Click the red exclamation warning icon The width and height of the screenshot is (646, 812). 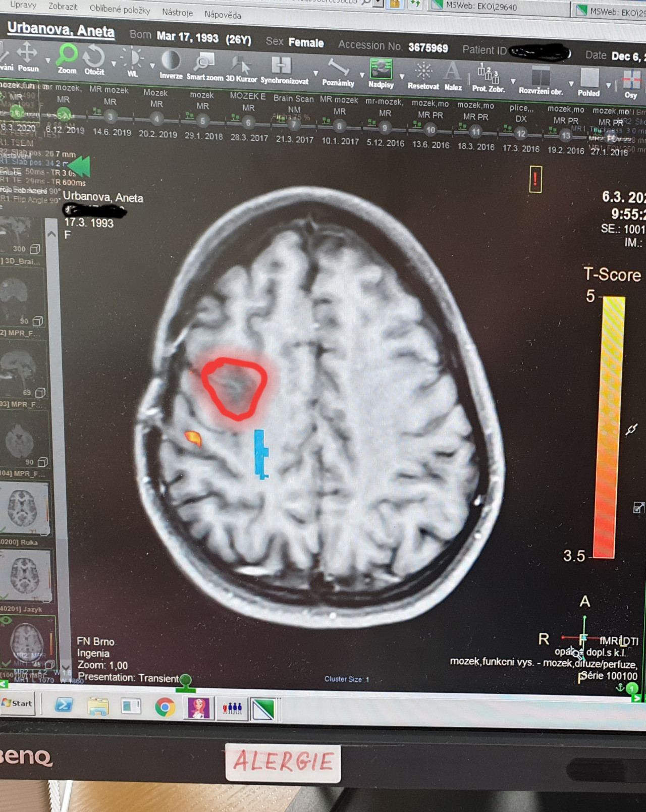535,179
